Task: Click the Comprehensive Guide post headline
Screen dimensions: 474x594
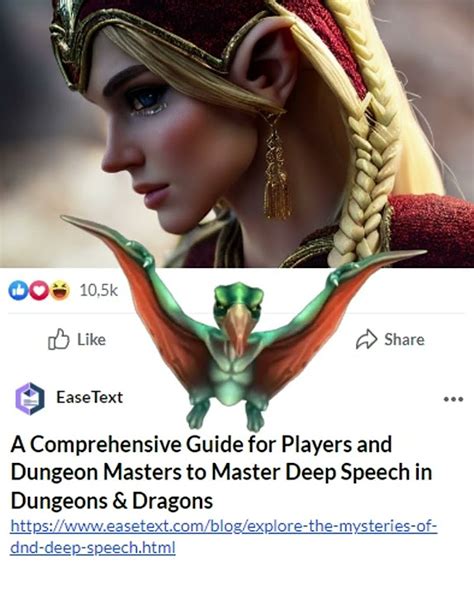Action: [x=221, y=472]
